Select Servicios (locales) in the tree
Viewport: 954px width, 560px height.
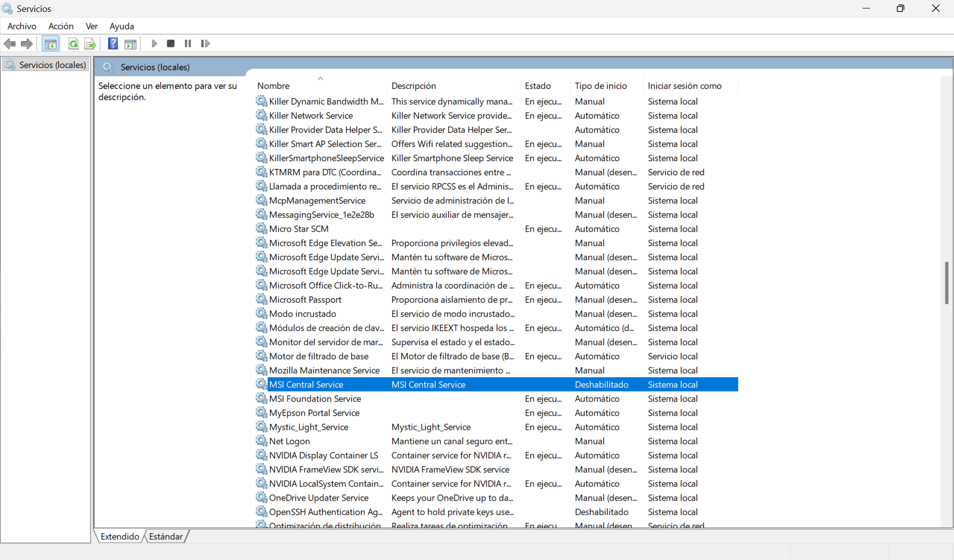52,65
